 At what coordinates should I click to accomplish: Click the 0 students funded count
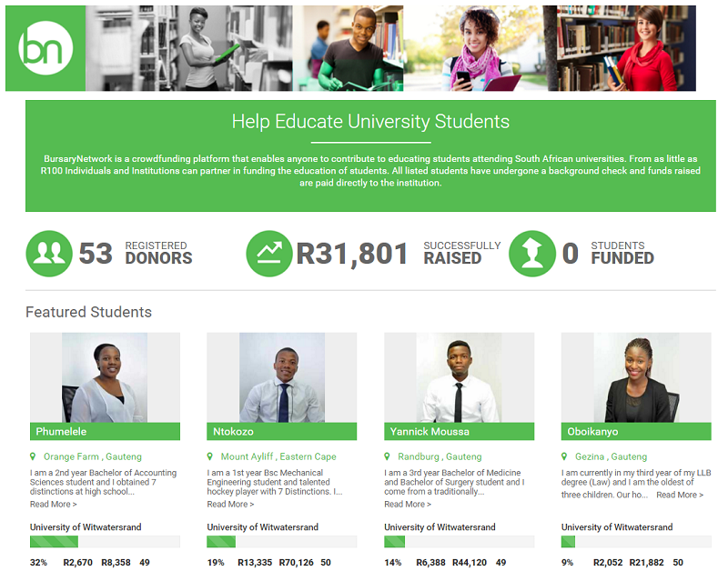pyautogui.click(x=571, y=254)
